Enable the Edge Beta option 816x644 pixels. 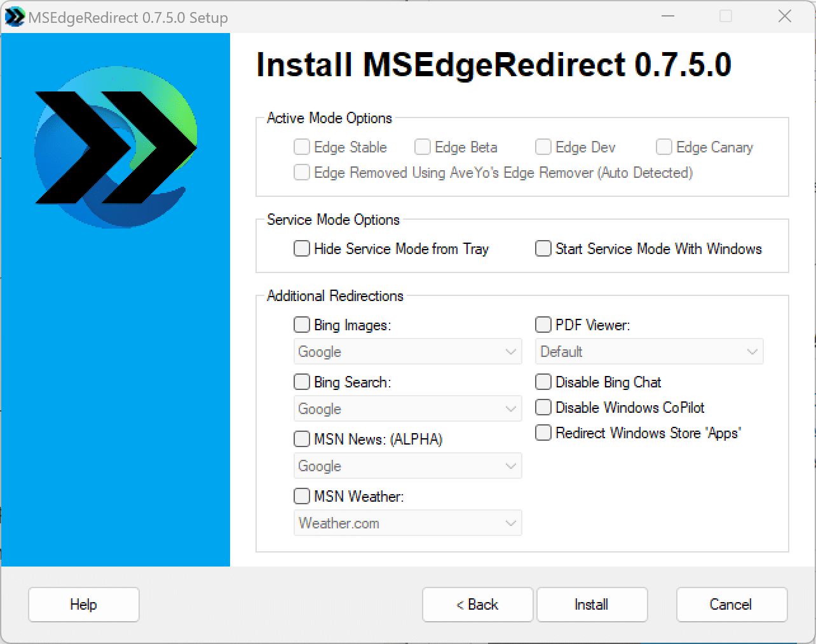[422, 147]
